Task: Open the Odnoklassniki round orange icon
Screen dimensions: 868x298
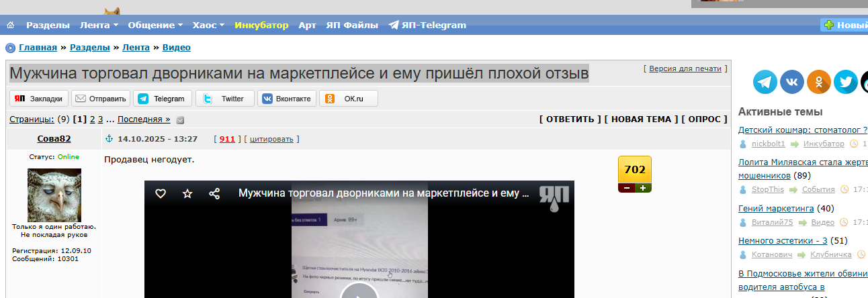Action: point(819,82)
